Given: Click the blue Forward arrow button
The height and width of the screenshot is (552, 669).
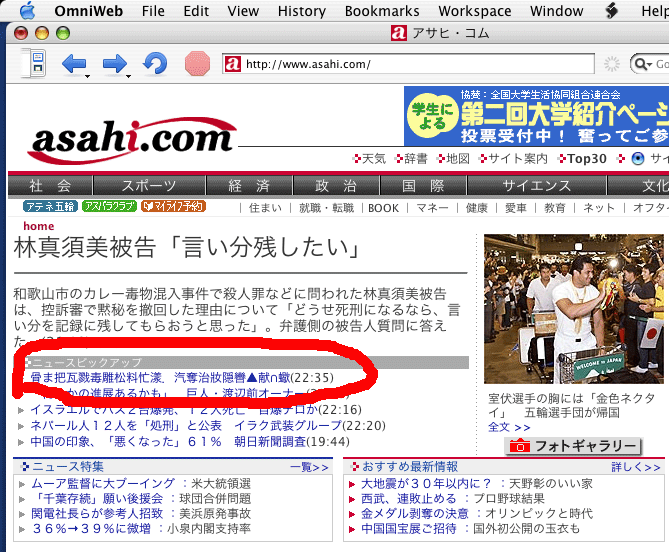Looking at the screenshot, I should pos(114,64).
